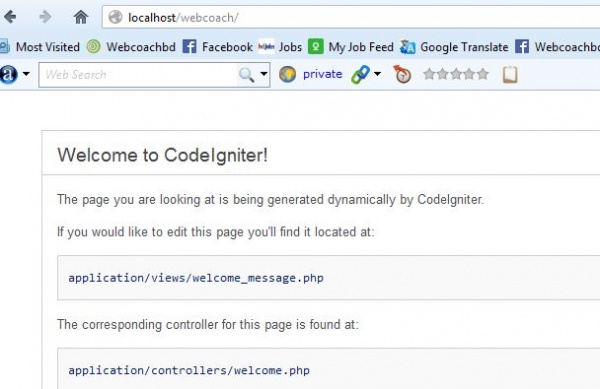The height and width of the screenshot is (389, 600).
Task: Click the Google Translate bookmark icon
Action: point(408,47)
